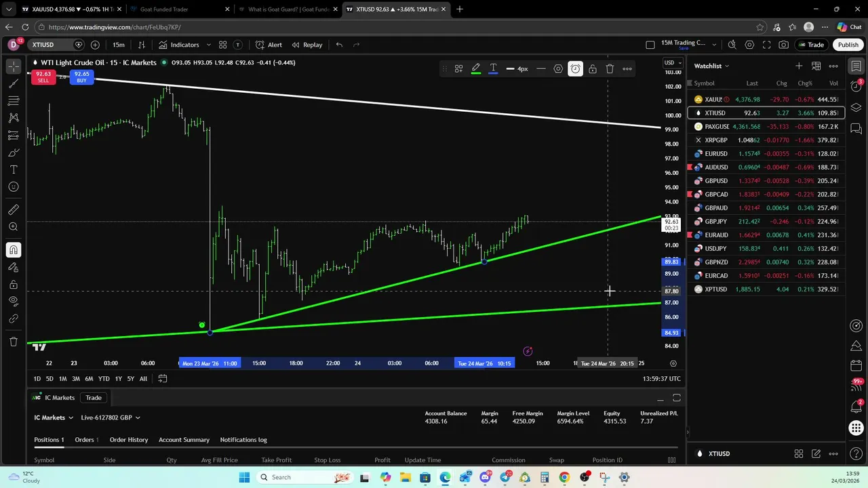Enter fullscreen mode
This screenshot has height=488, width=868.
coord(766,45)
